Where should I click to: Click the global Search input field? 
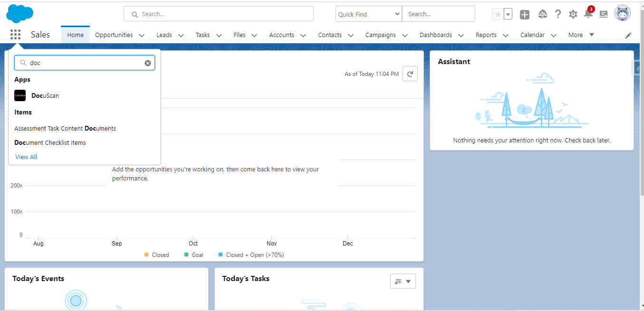click(x=218, y=14)
